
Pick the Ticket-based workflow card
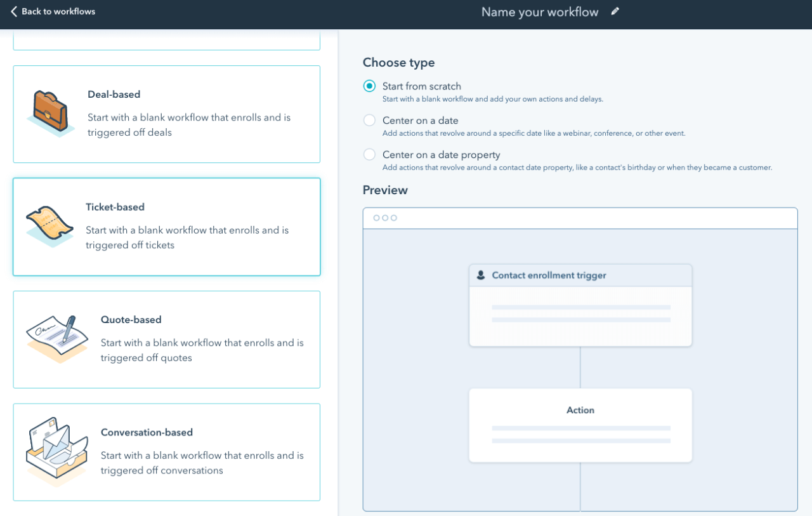(167, 227)
